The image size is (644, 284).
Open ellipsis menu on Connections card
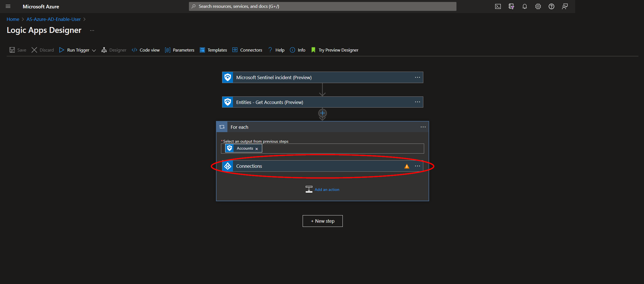click(x=417, y=166)
